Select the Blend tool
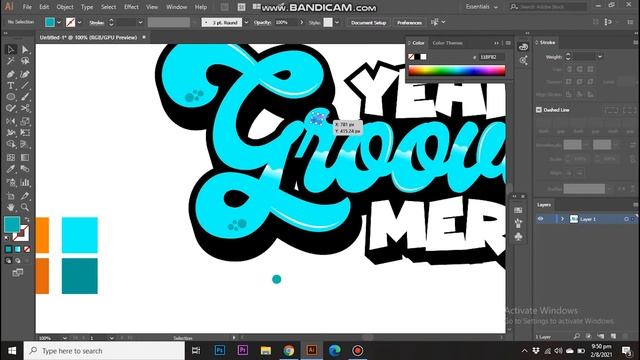Image resolution: width=640 pixels, height=360 pixels. pyautogui.click(x=25, y=169)
